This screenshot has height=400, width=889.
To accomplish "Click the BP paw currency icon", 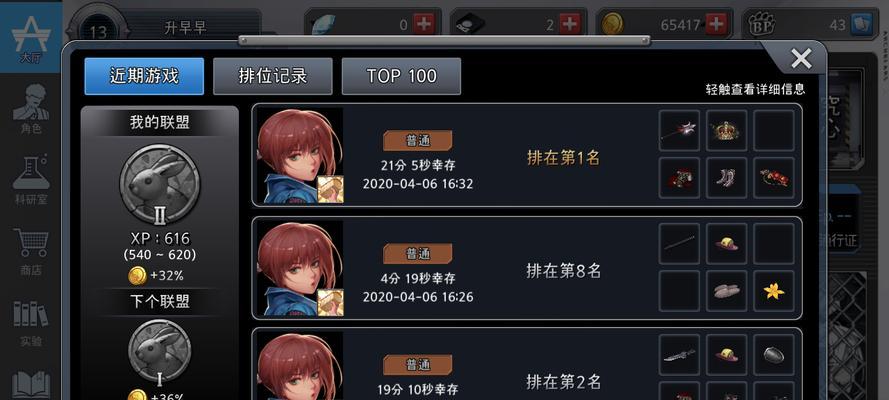I will pyautogui.click(x=761, y=24).
